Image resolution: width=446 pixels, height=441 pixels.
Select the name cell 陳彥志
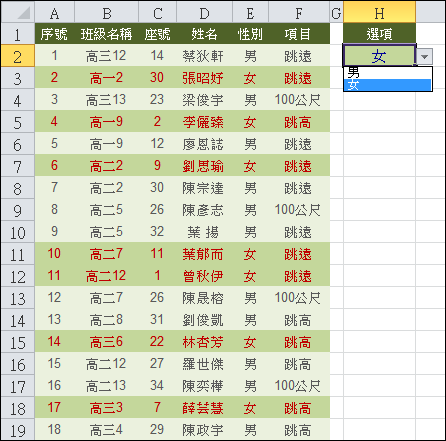pyautogui.click(x=204, y=210)
